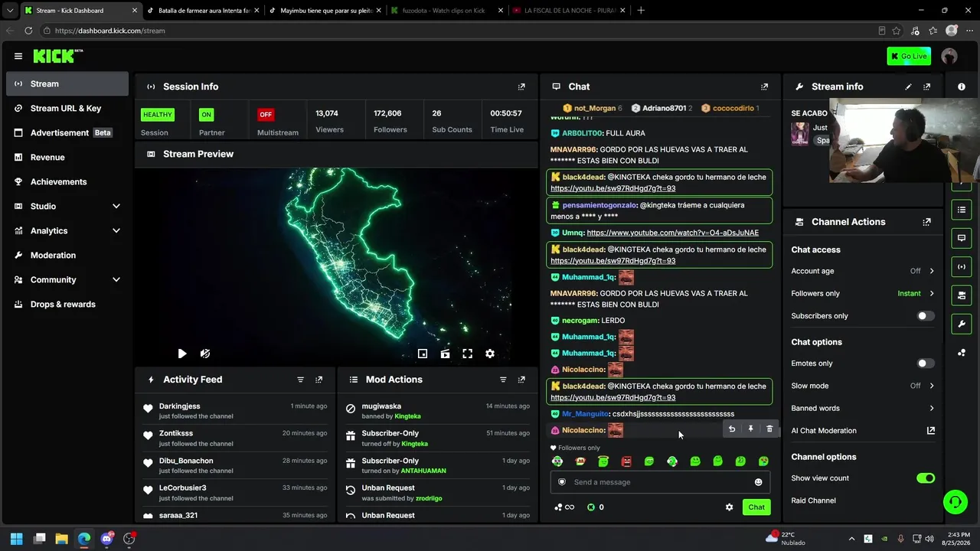Open stream preview player settings gear
This screenshot has width=980, height=551.
pyautogui.click(x=490, y=354)
